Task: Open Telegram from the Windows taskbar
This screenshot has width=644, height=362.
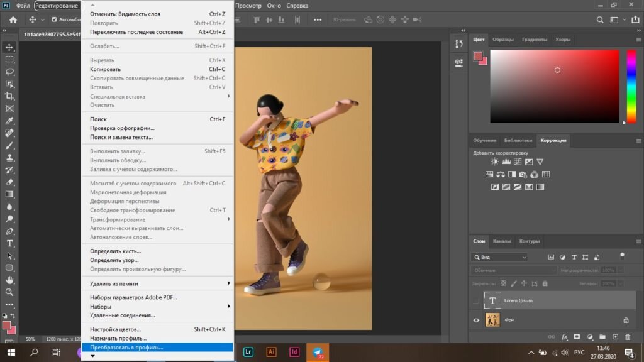Action: [318, 352]
